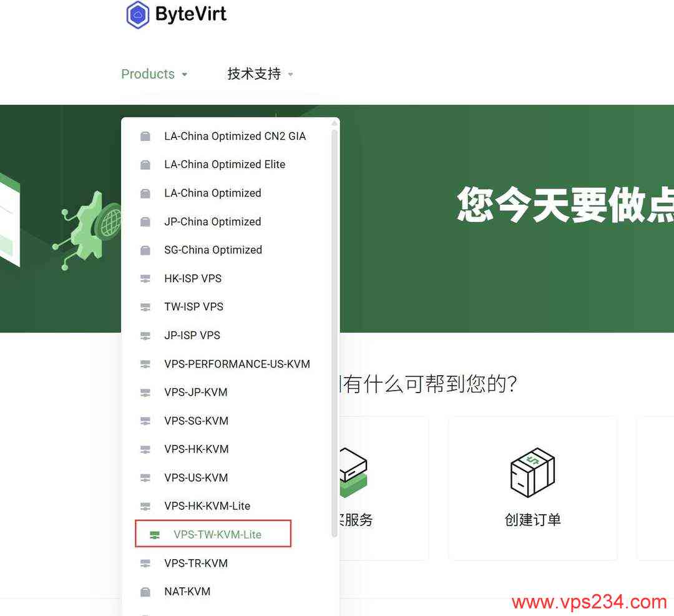Image resolution: width=674 pixels, height=616 pixels.
Task: Click the server icon on the services card
Action: tap(353, 472)
